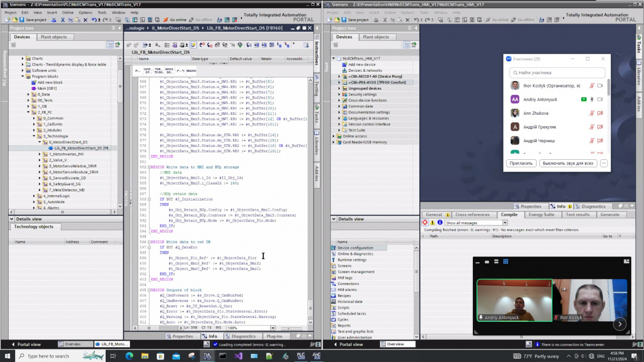Expand the 0_Data folder

27,94
